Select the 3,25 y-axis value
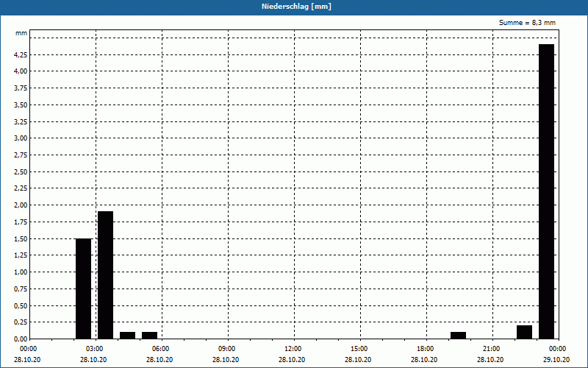The width and height of the screenshot is (588, 368). (21, 122)
